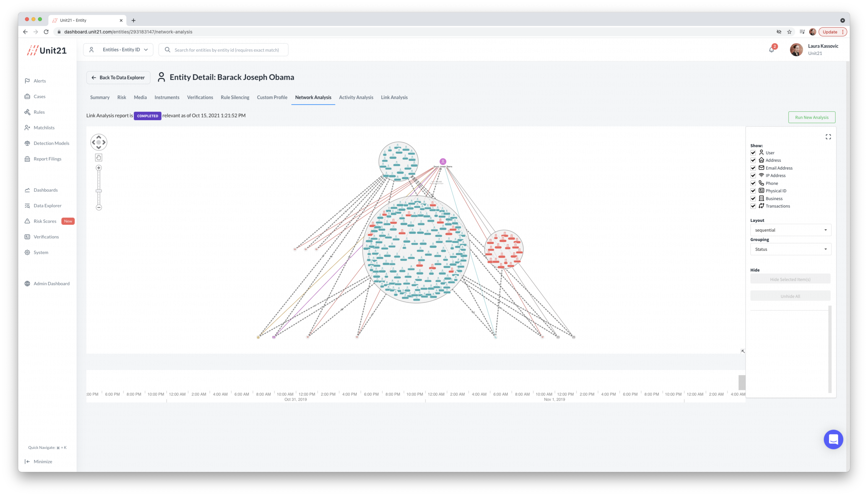Uncheck the Business checkbox
This screenshot has height=496, width=868.
753,199
